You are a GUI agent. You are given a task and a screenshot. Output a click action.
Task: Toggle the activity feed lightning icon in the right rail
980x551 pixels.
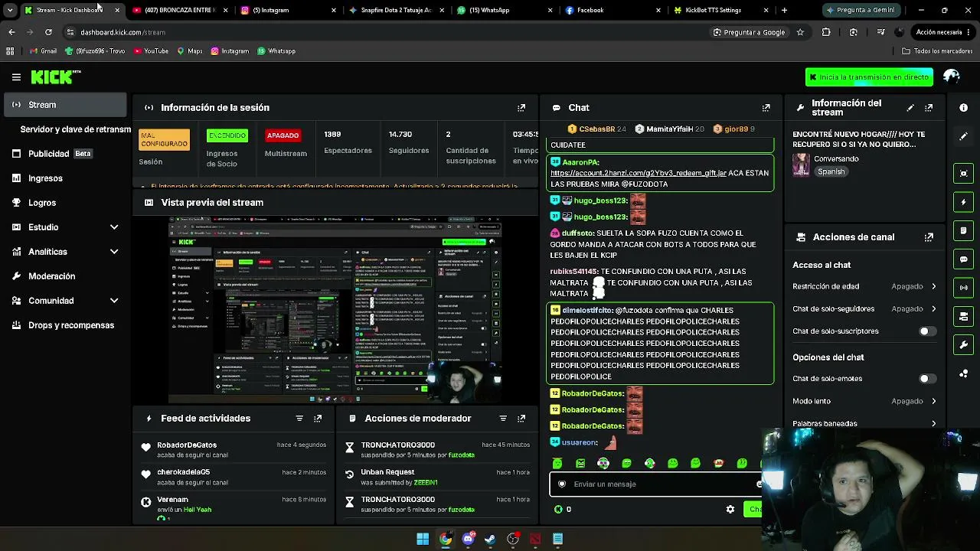click(963, 202)
